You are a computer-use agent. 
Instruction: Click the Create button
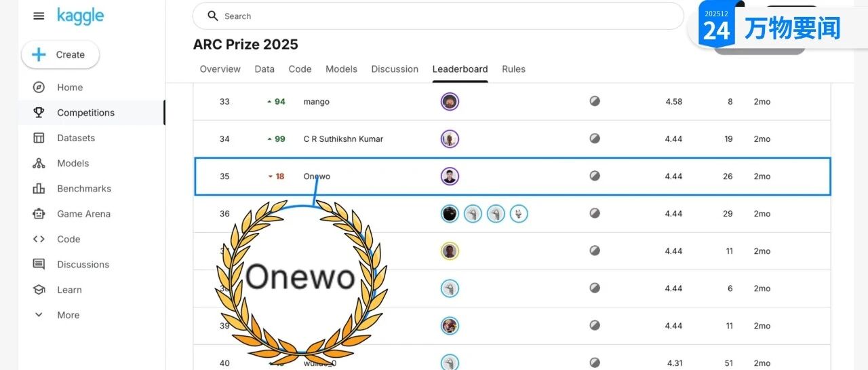click(60, 55)
